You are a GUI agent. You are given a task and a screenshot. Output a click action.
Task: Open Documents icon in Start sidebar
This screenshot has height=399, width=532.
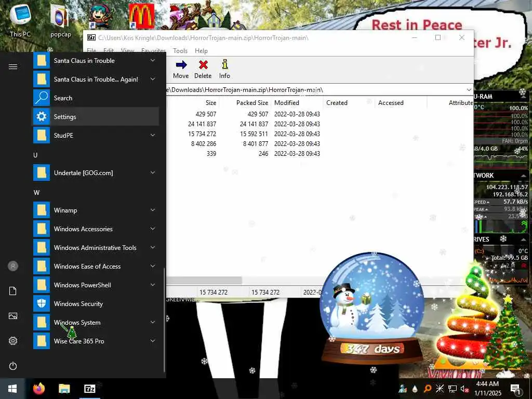pyautogui.click(x=13, y=291)
